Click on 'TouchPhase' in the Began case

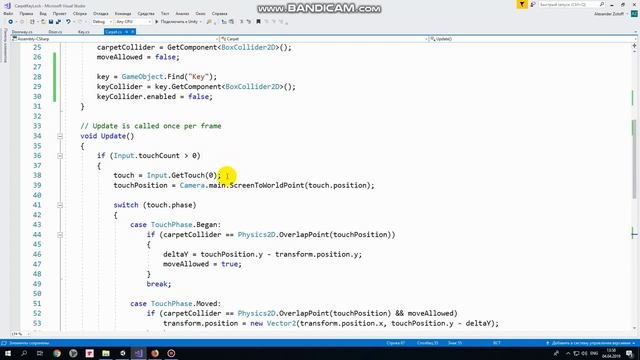click(171, 225)
